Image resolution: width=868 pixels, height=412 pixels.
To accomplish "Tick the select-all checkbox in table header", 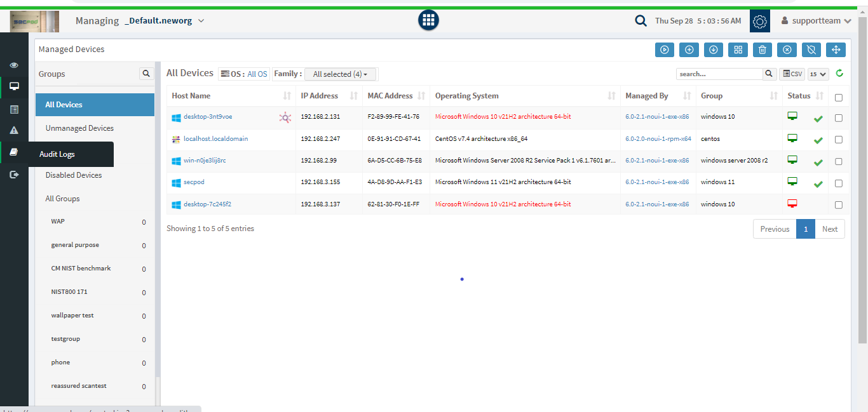I will [839, 98].
